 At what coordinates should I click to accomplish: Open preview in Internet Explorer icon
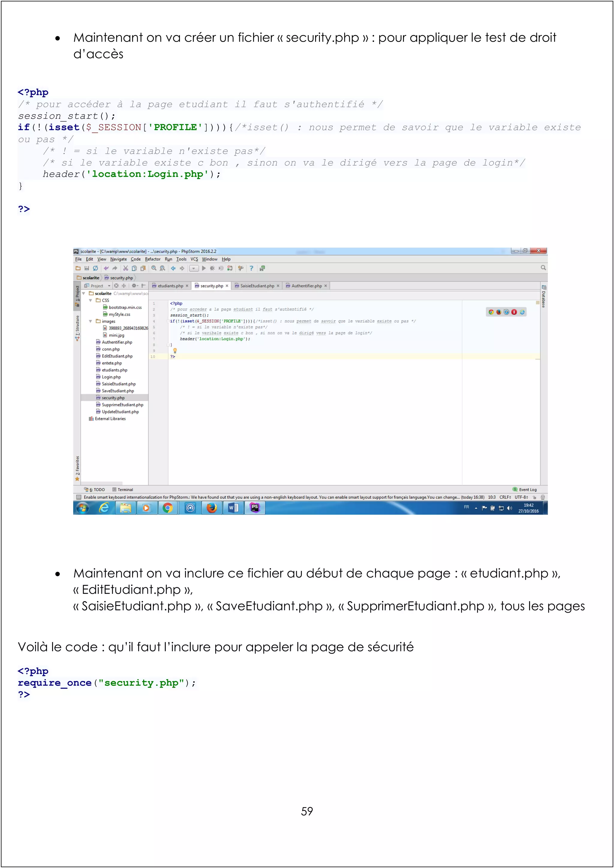(522, 312)
